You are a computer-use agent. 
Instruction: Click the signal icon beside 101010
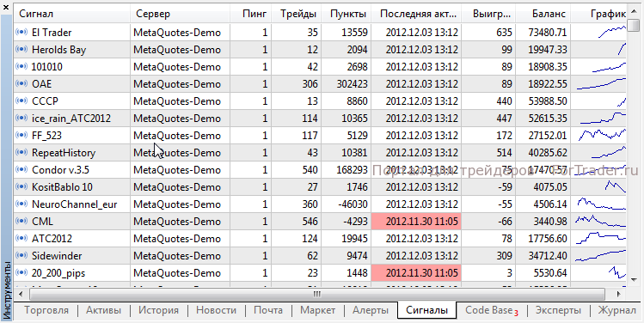[x=21, y=67]
